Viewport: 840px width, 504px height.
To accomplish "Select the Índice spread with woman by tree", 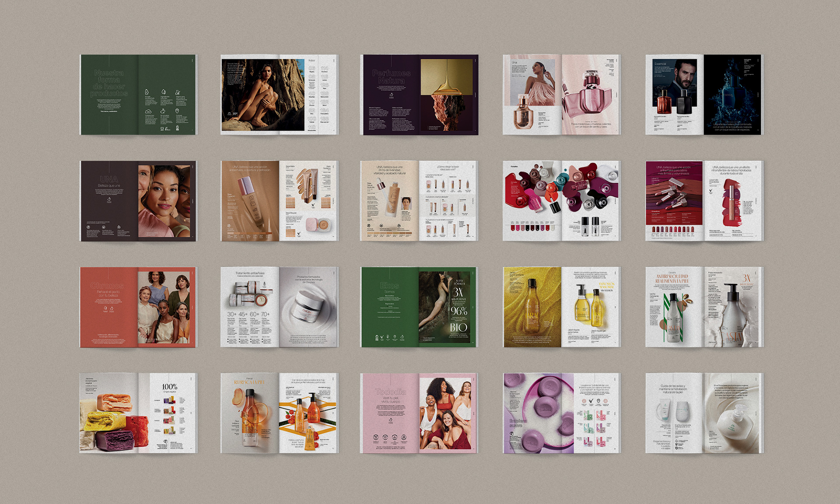I will click(x=279, y=94).
